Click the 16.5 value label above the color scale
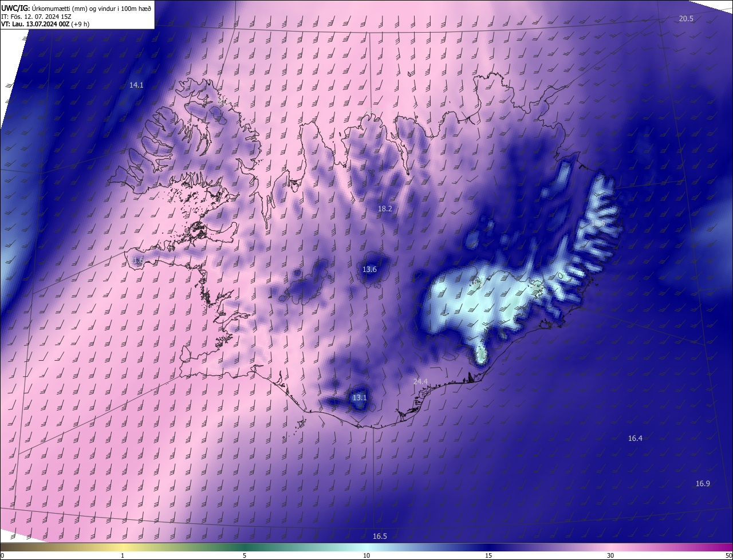This screenshot has height=560, width=733. point(380,536)
